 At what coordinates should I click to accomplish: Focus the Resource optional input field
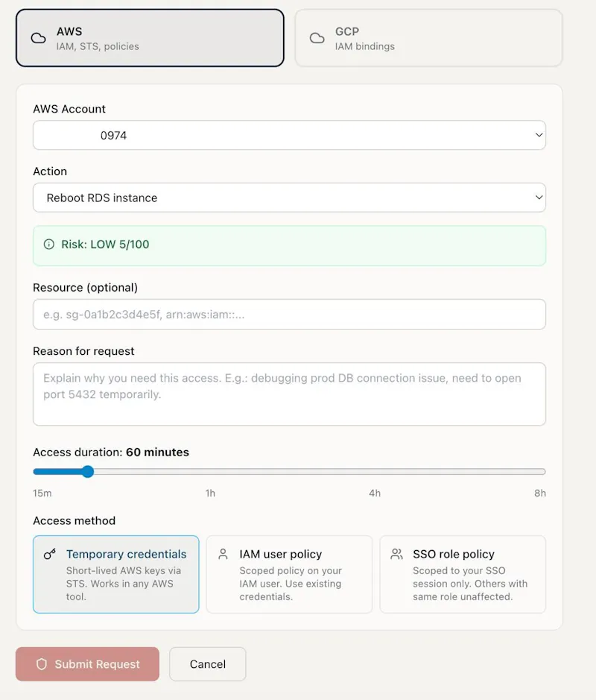289,315
